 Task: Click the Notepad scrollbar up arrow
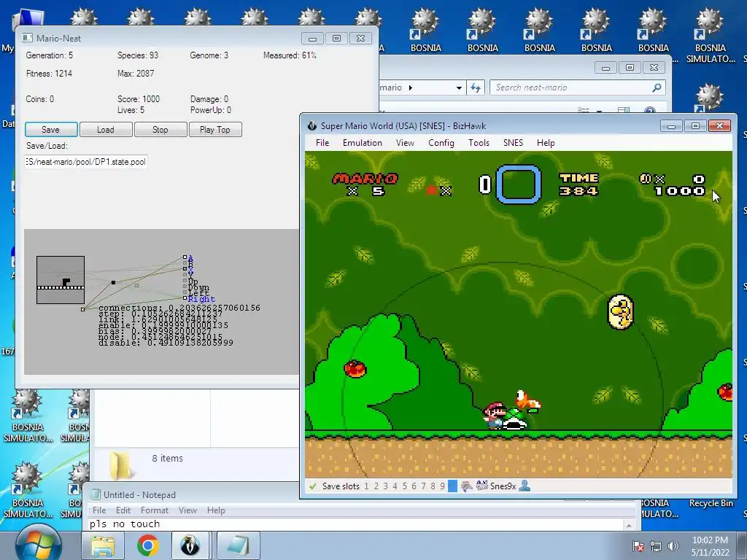click(x=630, y=525)
